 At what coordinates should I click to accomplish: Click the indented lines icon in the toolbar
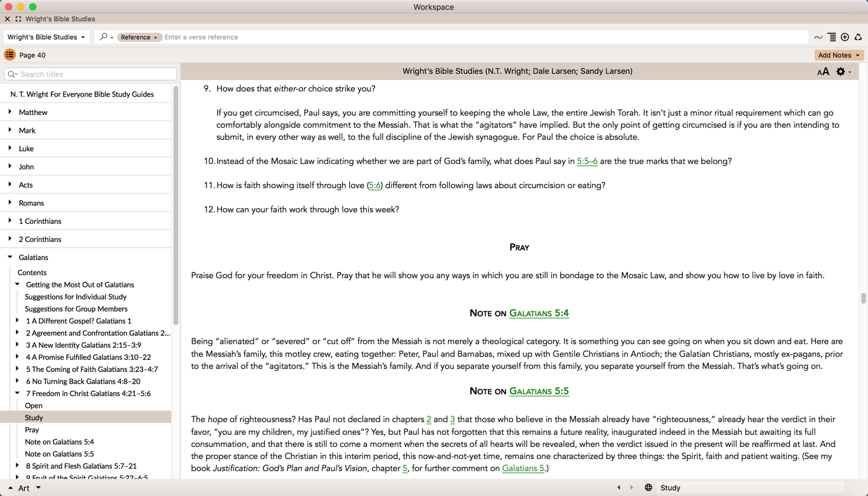tap(832, 38)
